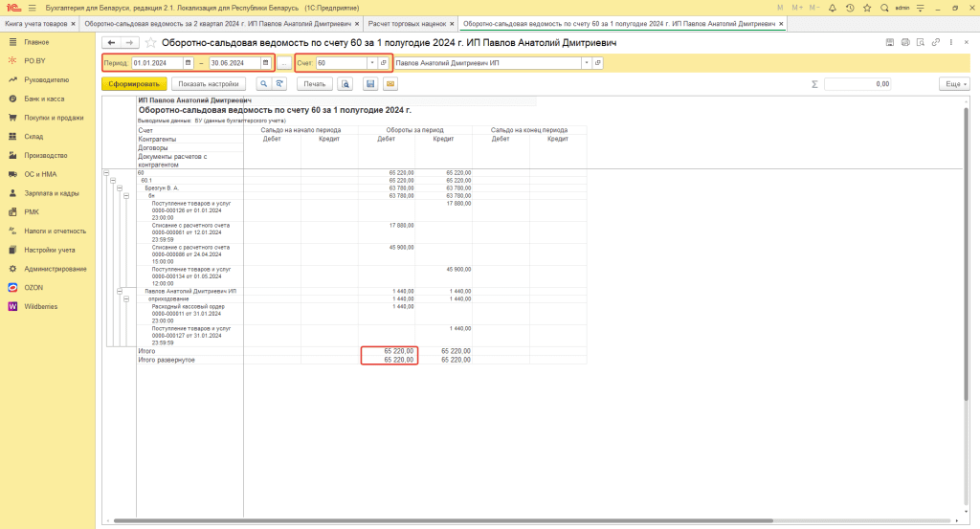Image resolution: width=980 pixels, height=529 pixels.
Task: Click the find next toolbar icon
Action: tap(279, 83)
